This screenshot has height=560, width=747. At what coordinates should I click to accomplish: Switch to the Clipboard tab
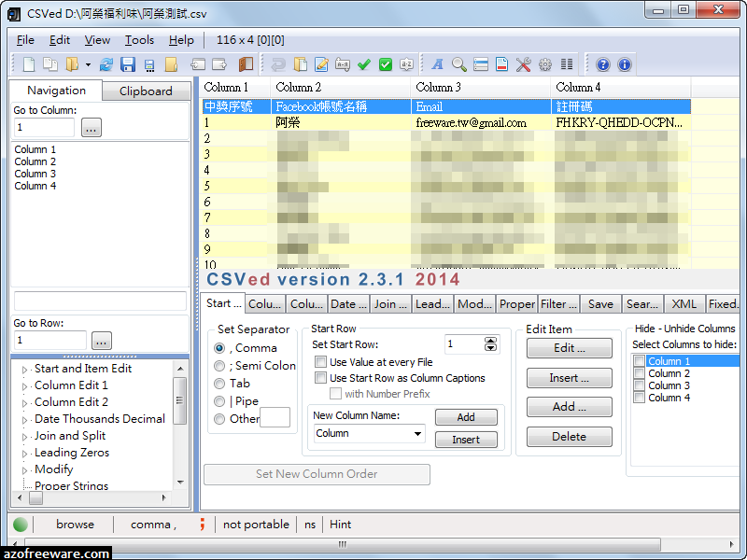click(x=146, y=91)
